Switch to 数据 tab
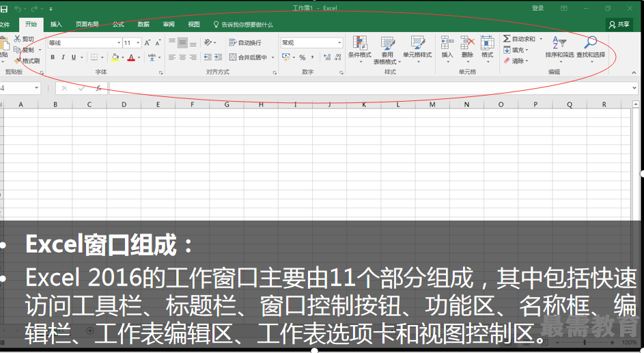The height and width of the screenshot is (353, 644). [143, 24]
